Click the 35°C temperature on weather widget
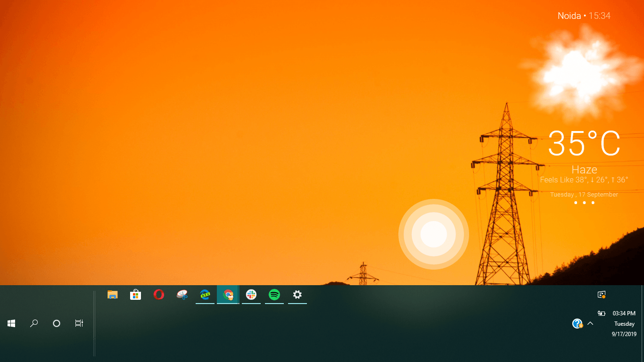Image resolution: width=644 pixels, height=362 pixels. point(584,144)
